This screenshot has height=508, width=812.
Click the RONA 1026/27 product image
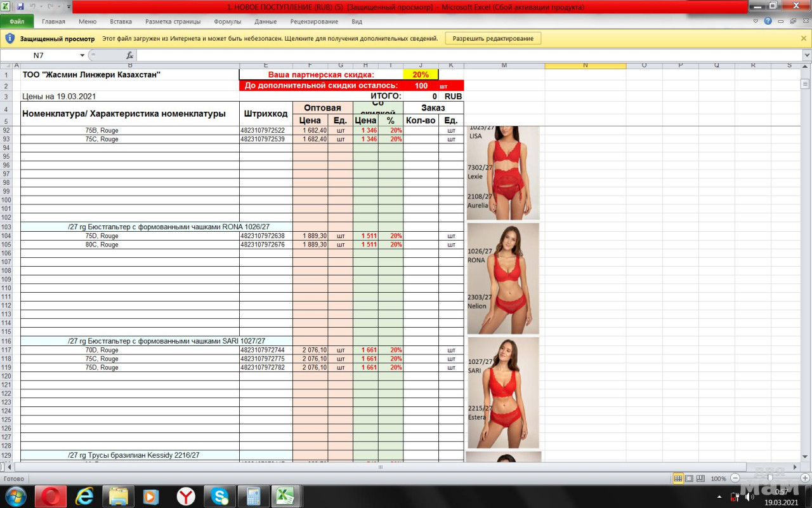(503, 278)
